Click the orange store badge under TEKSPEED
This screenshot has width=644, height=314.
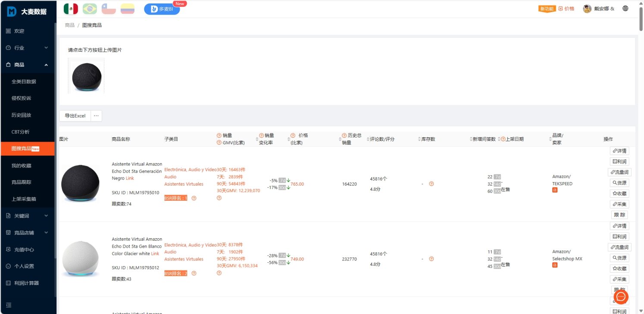[555, 190]
